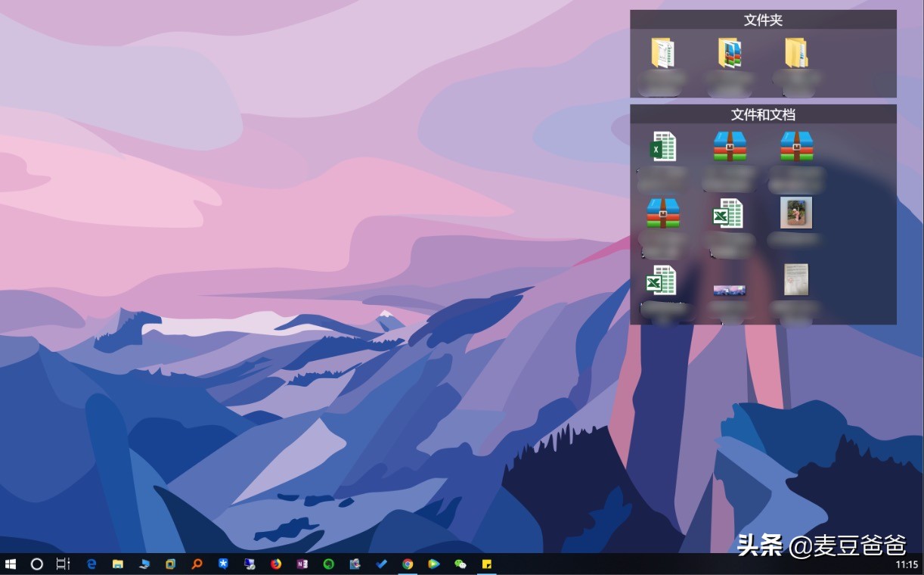Click the blue checkmark To Do icon
The width and height of the screenshot is (924, 575).
(382, 564)
